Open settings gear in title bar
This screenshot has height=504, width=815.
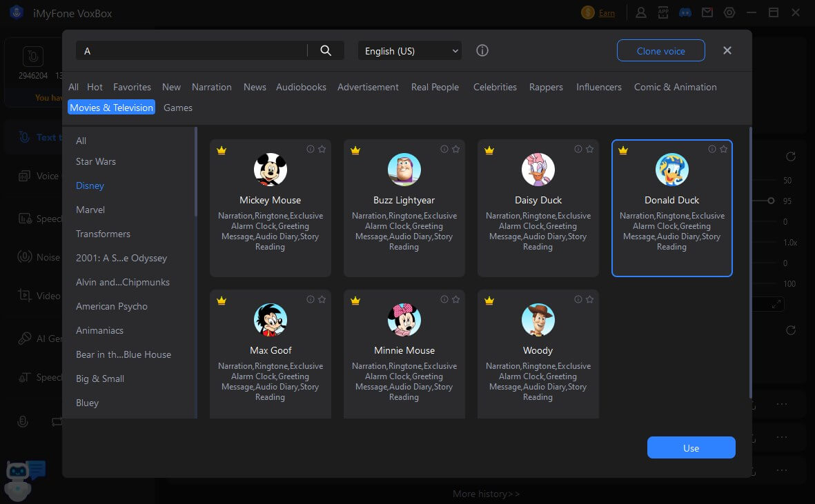coord(729,12)
